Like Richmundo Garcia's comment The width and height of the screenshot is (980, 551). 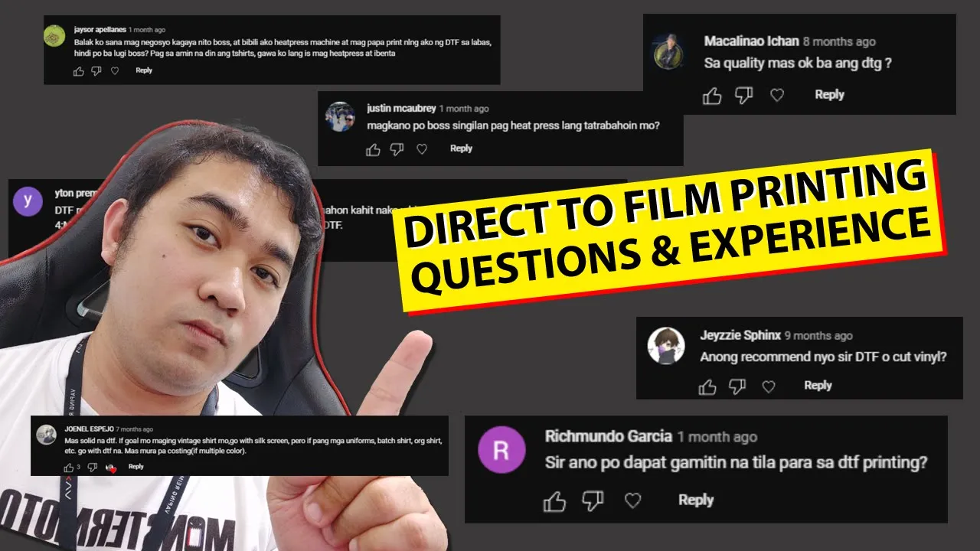(554, 501)
